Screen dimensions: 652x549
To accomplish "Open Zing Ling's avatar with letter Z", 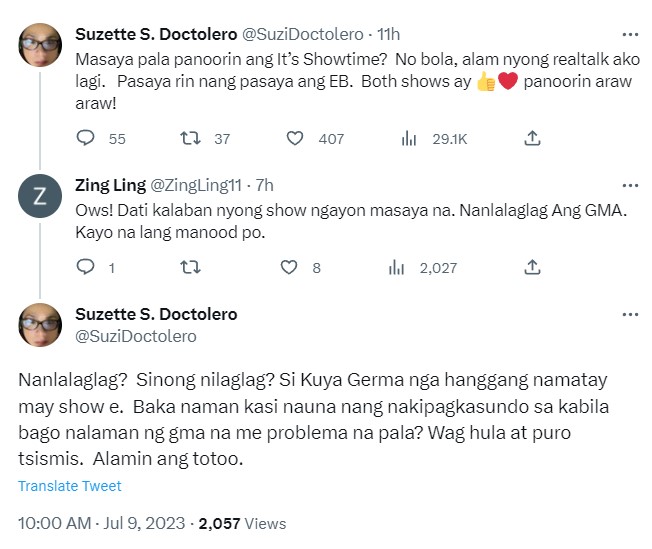I will tap(40, 197).
